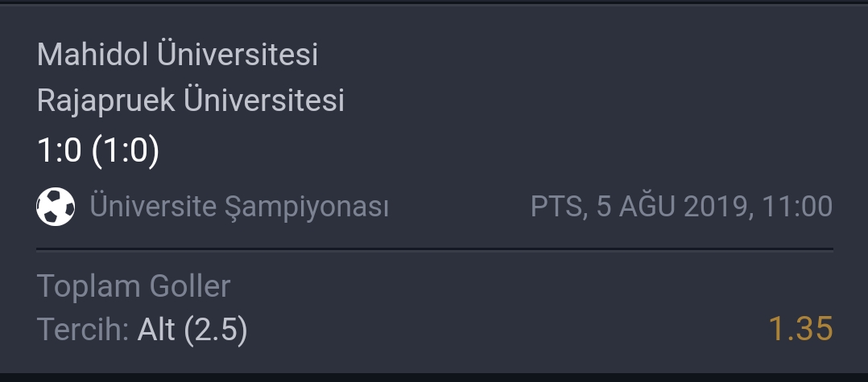
Task: Click the word Mahidol in the first team name
Action: point(93,54)
